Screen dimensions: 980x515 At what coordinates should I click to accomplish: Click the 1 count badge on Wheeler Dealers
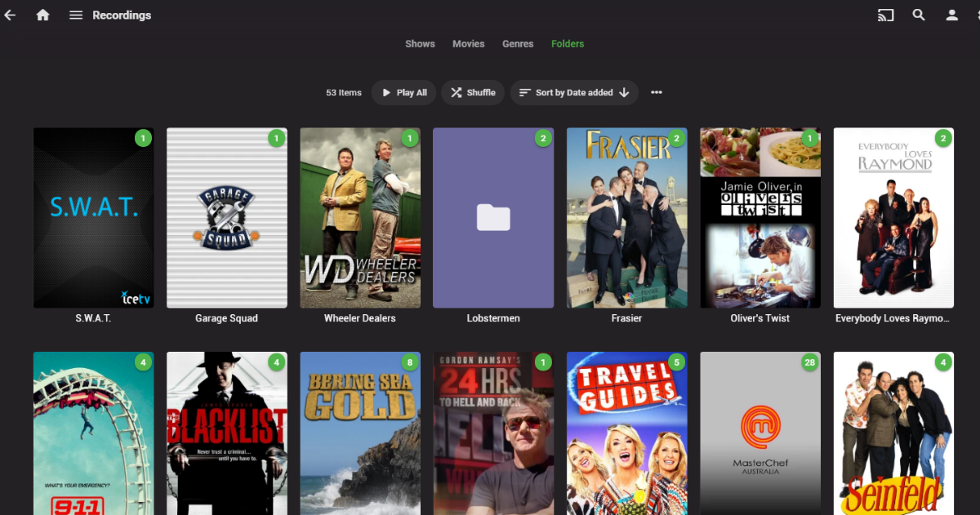click(409, 139)
